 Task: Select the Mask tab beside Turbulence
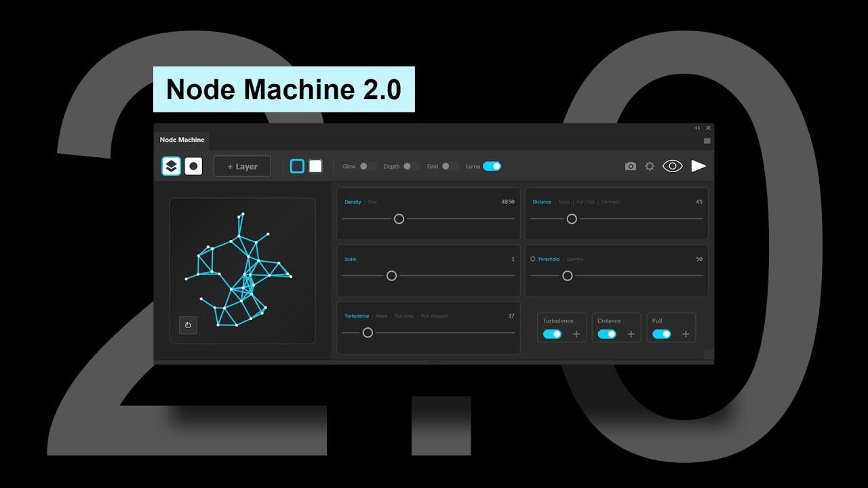[x=382, y=316]
